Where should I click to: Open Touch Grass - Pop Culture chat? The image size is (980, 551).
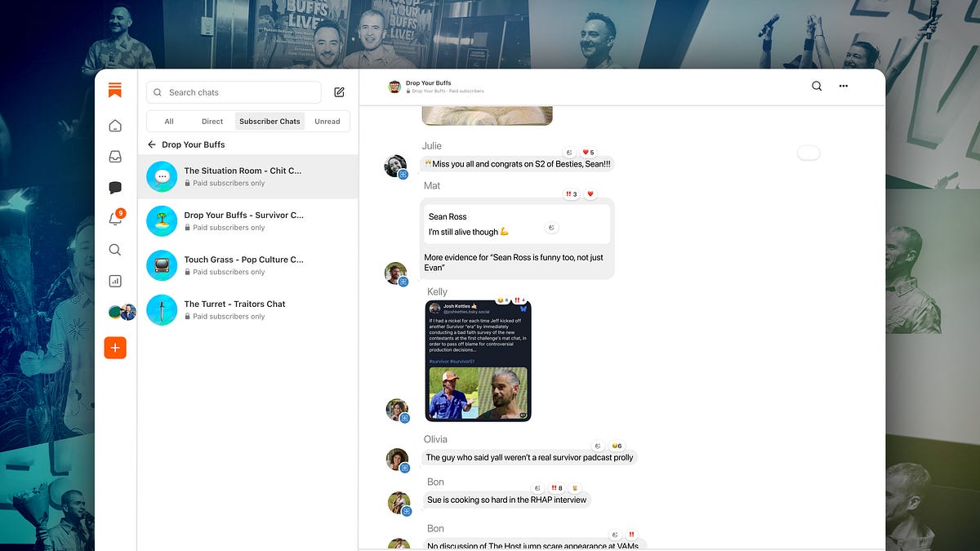248,265
